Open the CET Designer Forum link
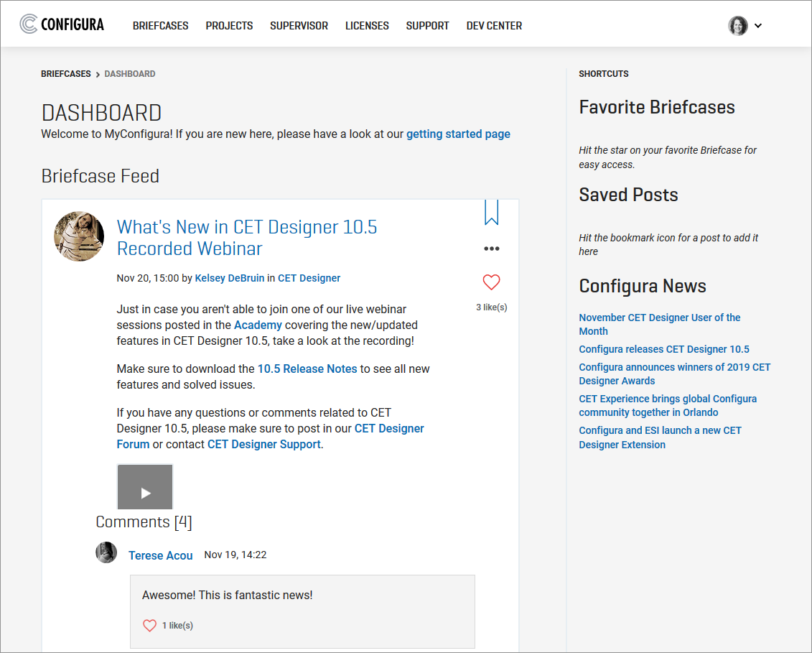Image resolution: width=812 pixels, height=653 pixels. click(271, 436)
